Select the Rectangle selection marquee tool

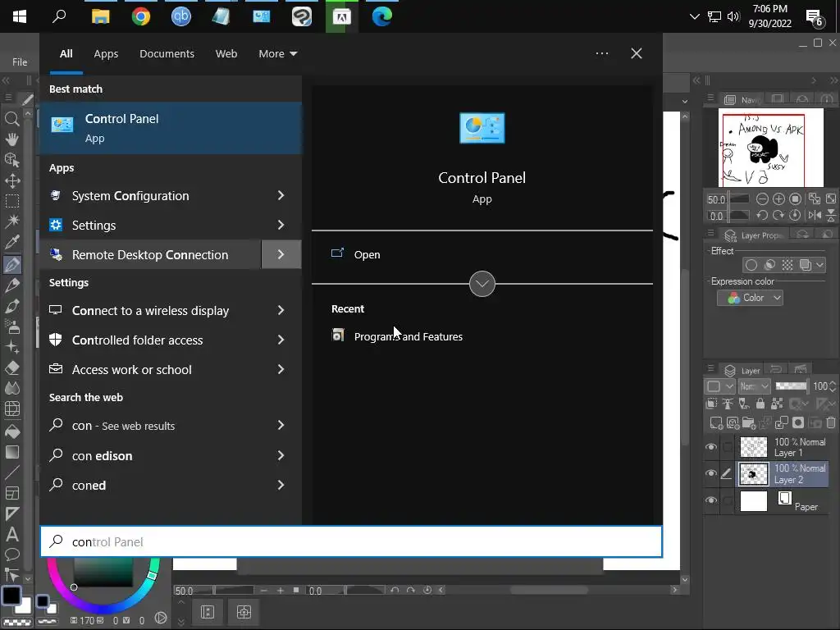[11, 201]
